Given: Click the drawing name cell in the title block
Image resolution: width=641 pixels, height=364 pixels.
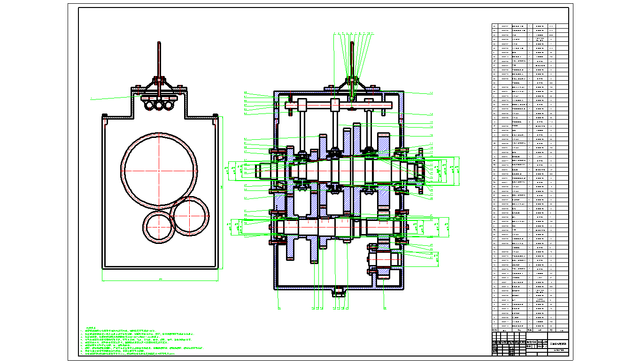Looking at the screenshot, I should tap(557, 344).
